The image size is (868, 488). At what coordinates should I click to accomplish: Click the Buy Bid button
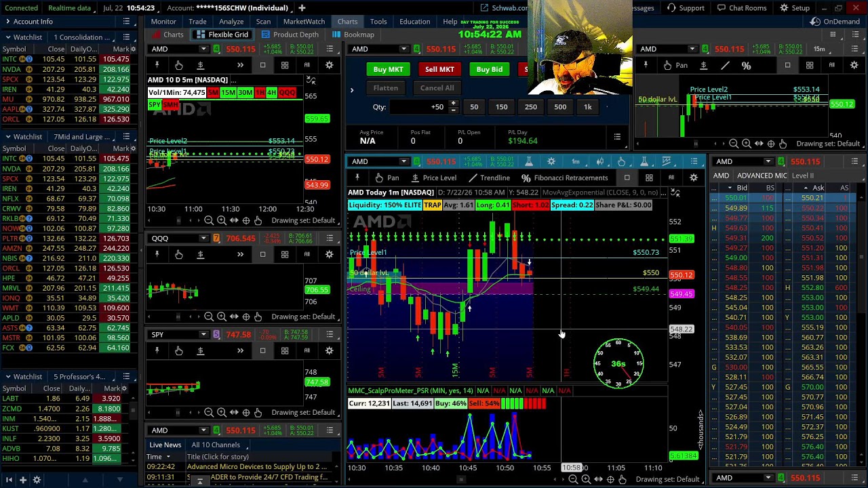489,69
